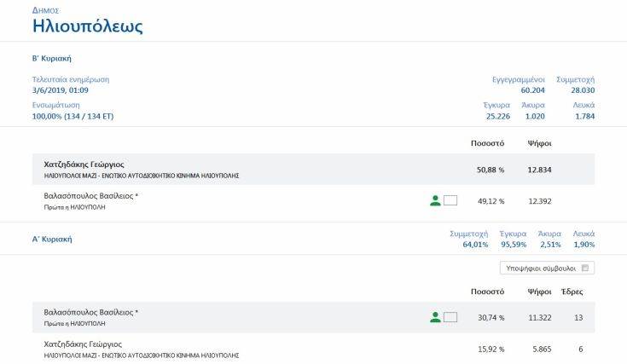Screen dimensions: 627x364
Task: Click the Άκυρα 1.020 figure
Action: (x=534, y=115)
